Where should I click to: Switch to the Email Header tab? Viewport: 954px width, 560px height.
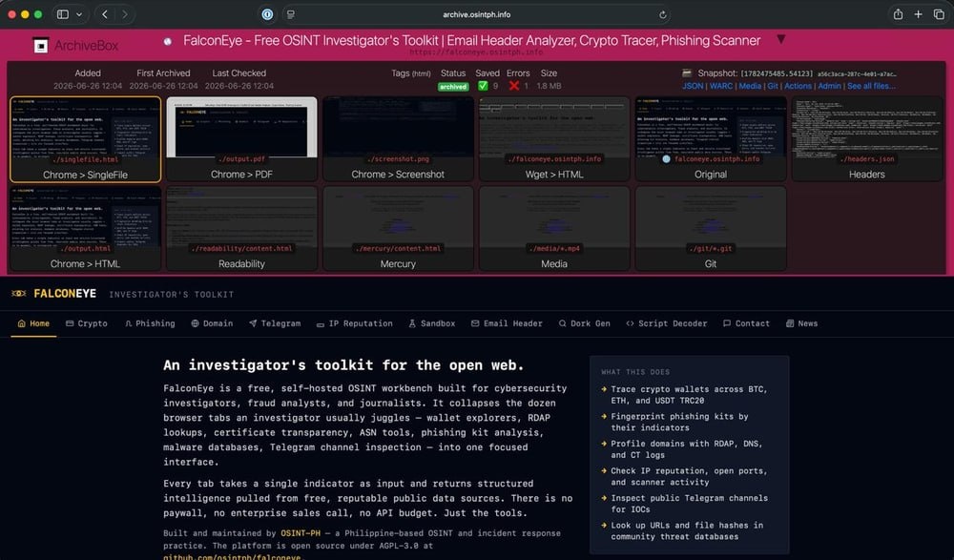pyautogui.click(x=507, y=323)
